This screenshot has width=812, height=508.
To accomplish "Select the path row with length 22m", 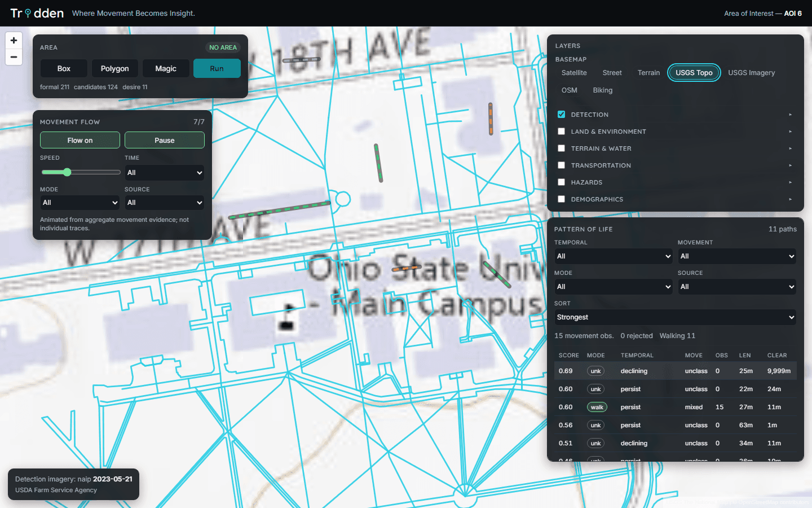I will coord(676,389).
